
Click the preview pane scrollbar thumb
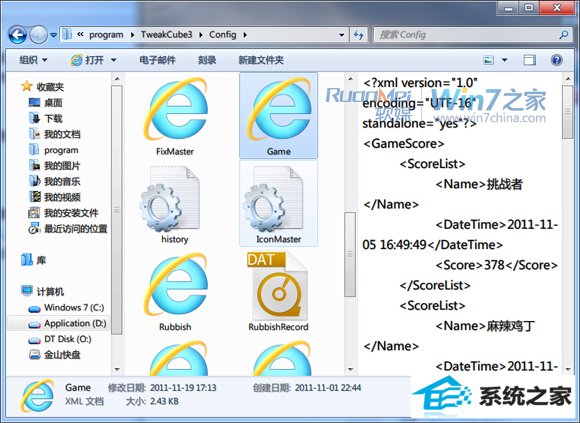[568, 112]
